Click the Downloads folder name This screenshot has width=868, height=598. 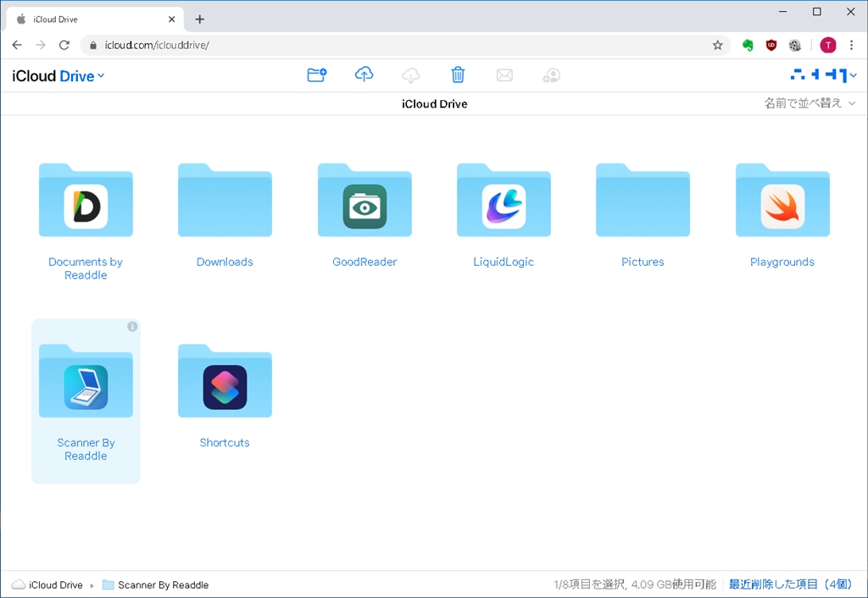point(225,262)
